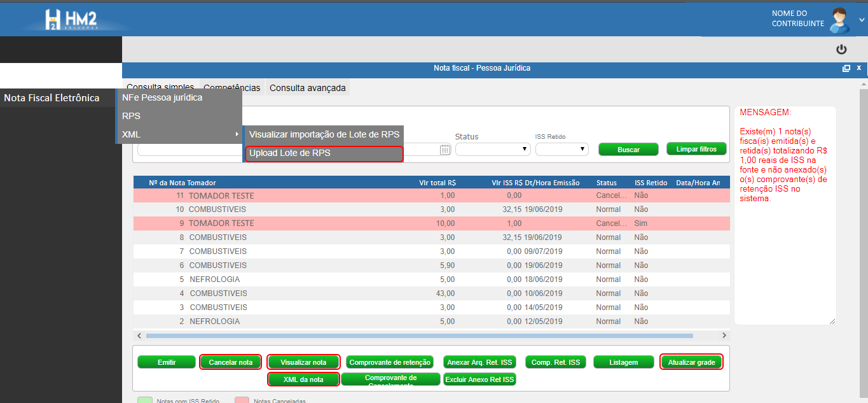Screen dimensions: 868x403
Task: Switch to Consulta avançada tab
Action: point(308,88)
